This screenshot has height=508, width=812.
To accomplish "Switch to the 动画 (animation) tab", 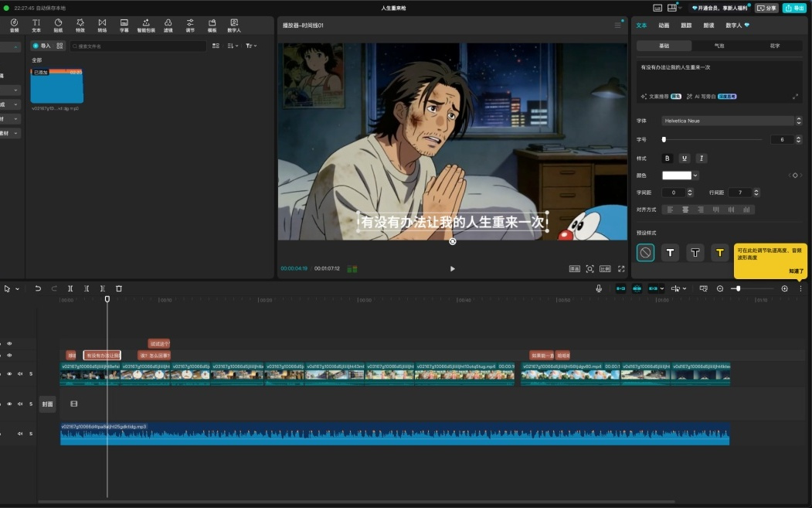I will pyautogui.click(x=664, y=26).
